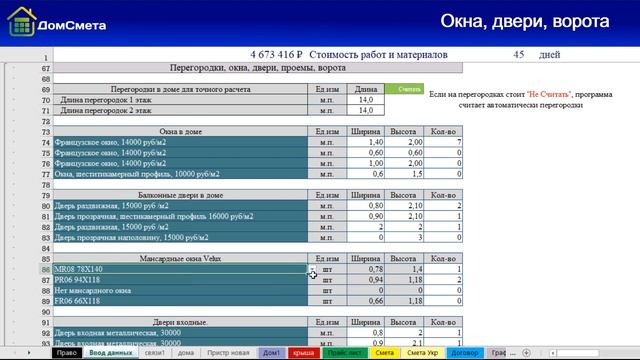The image size is (640, 360).
Task: Click width 1,40 in row 74
Action: tap(366, 142)
